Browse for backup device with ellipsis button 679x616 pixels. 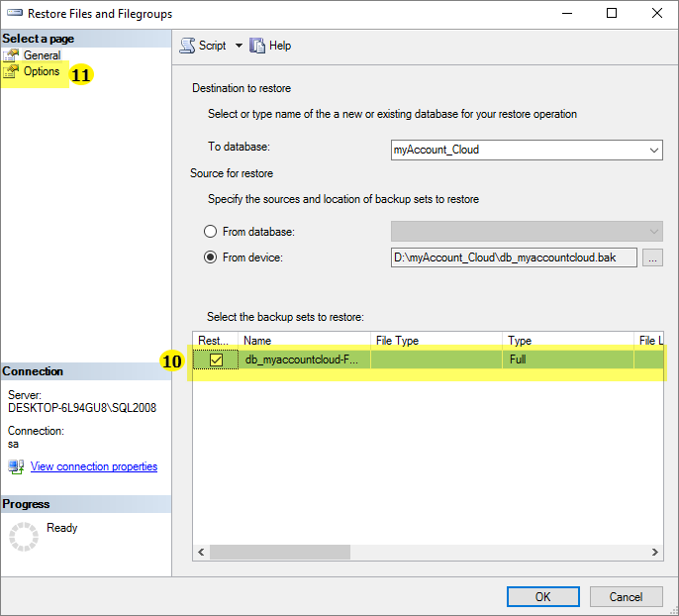click(x=652, y=257)
